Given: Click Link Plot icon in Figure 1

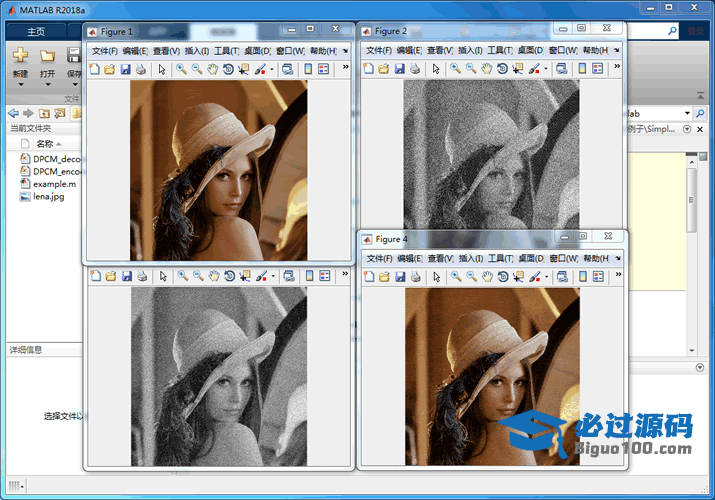Looking at the screenshot, I should pos(288,69).
